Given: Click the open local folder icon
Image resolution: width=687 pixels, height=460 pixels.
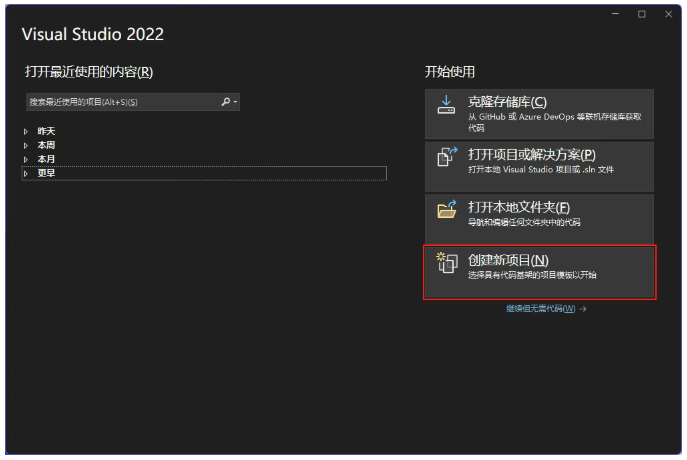Looking at the screenshot, I should [446, 209].
